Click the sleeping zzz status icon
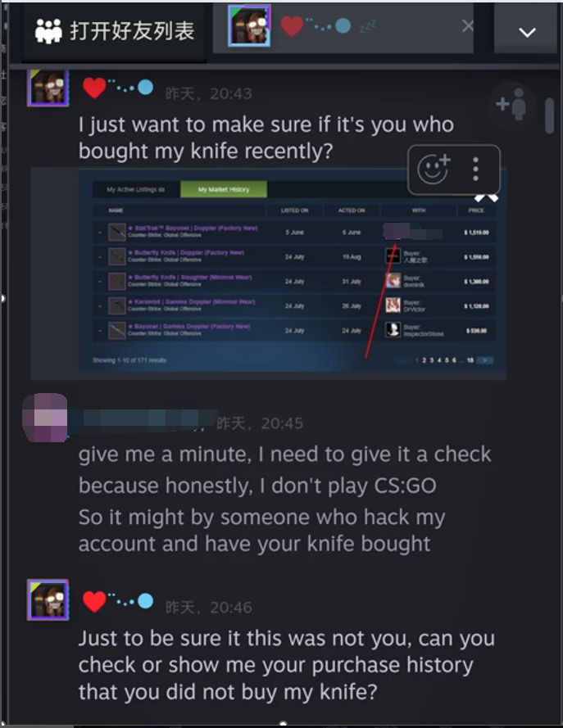The height and width of the screenshot is (728, 563). tap(368, 26)
